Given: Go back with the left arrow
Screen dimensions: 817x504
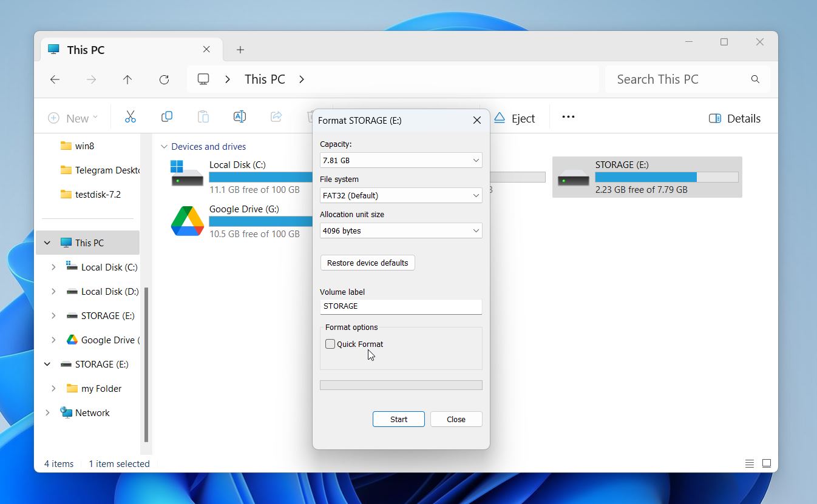Looking at the screenshot, I should (x=55, y=79).
